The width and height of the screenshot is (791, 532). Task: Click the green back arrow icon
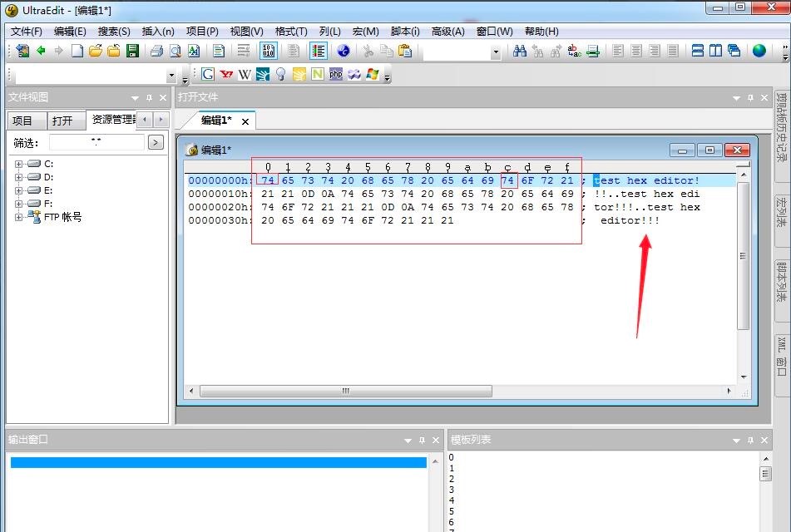coord(41,51)
